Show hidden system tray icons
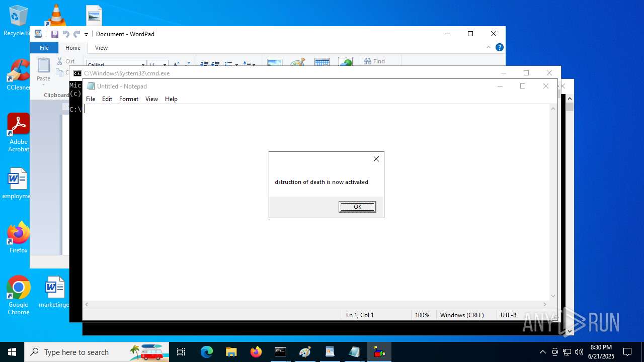Screen dimensions: 644x362 542,352
